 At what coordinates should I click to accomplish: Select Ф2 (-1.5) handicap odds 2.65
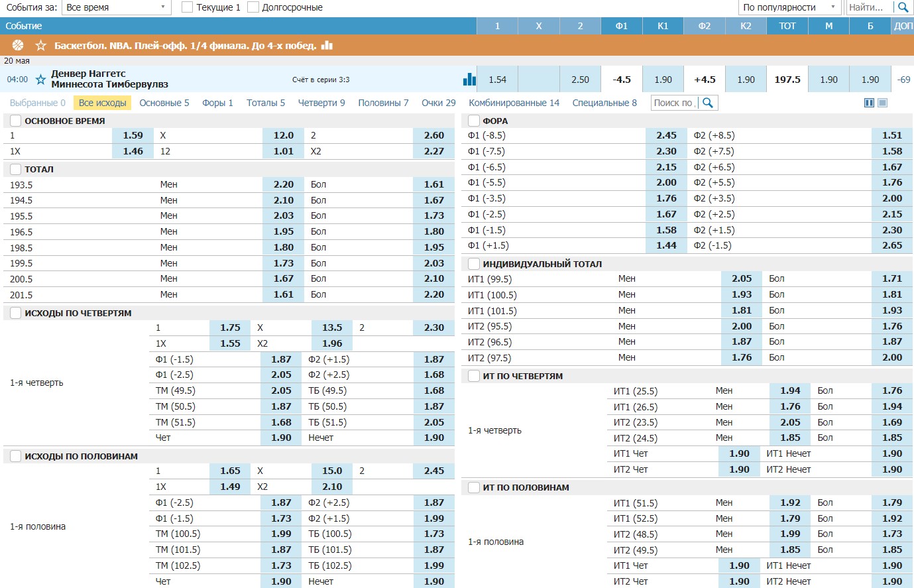892,245
